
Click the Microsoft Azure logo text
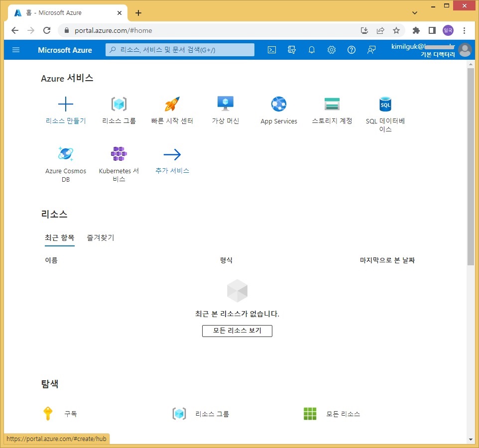coord(65,50)
